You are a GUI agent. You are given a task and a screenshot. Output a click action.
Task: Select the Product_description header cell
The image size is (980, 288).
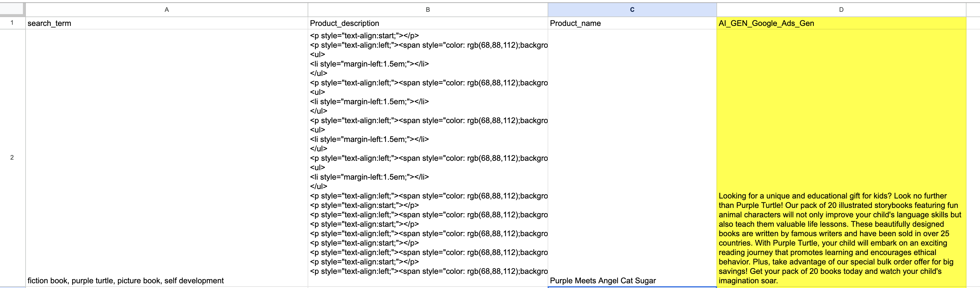tap(428, 23)
